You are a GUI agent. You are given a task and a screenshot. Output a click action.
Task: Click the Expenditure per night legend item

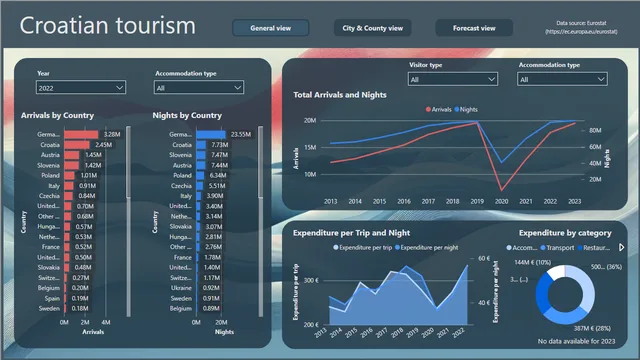[427, 247]
